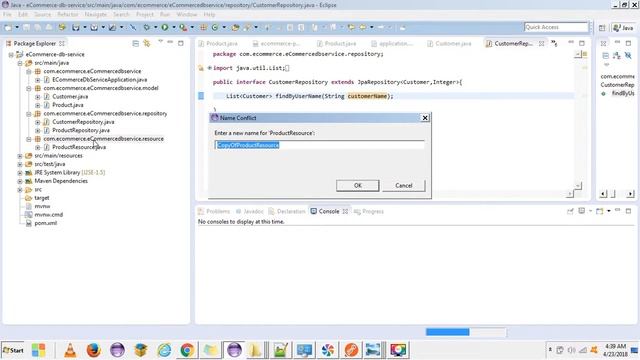Select the Java perspective button
The height and width of the screenshot is (360, 640).
click(623, 28)
